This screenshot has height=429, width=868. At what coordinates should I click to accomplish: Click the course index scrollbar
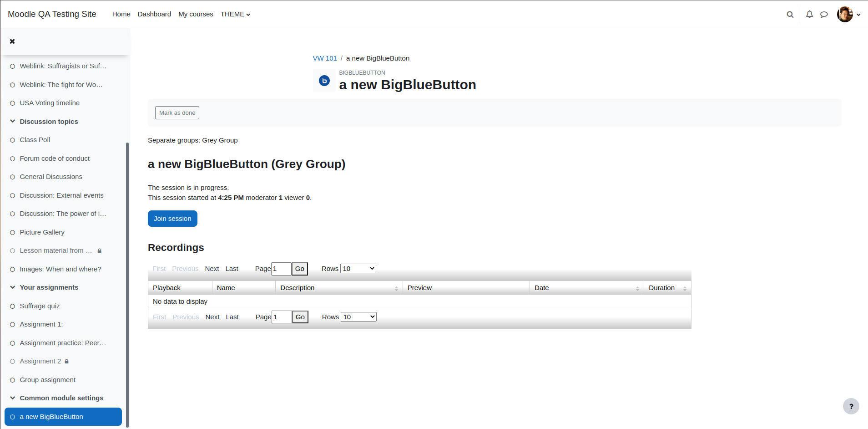pyautogui.click(x=127, y=285)
